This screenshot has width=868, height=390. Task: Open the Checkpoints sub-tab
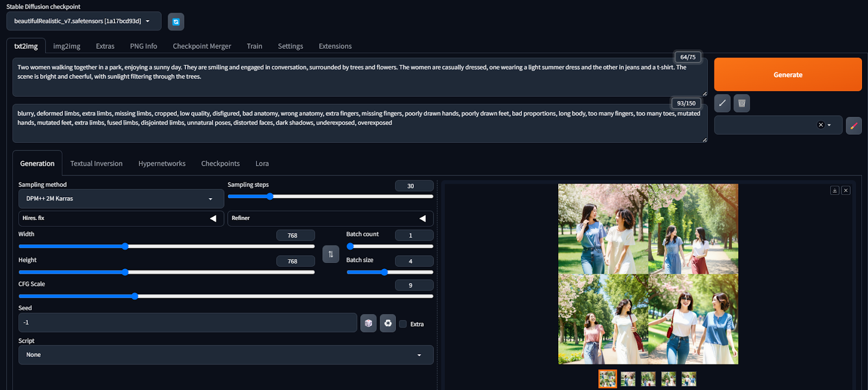pyautogui.click(x=220, y=163)
